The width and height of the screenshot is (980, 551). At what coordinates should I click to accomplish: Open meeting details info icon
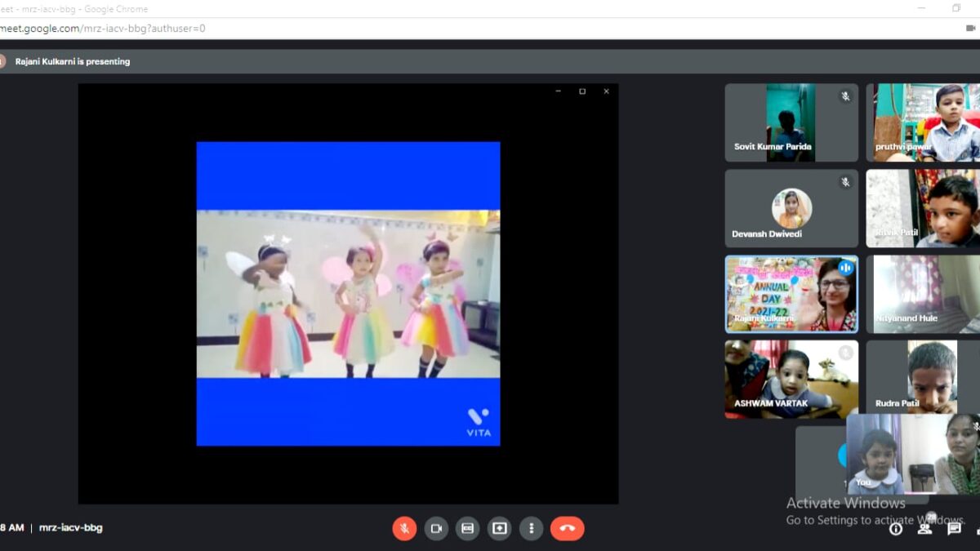(x=896, y=529)
